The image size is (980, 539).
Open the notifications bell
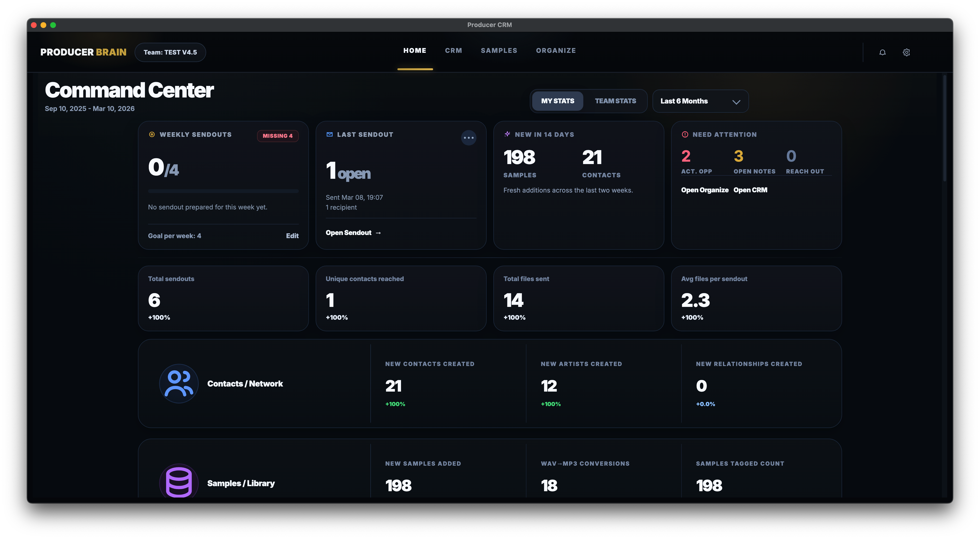[x=882, y=52]
